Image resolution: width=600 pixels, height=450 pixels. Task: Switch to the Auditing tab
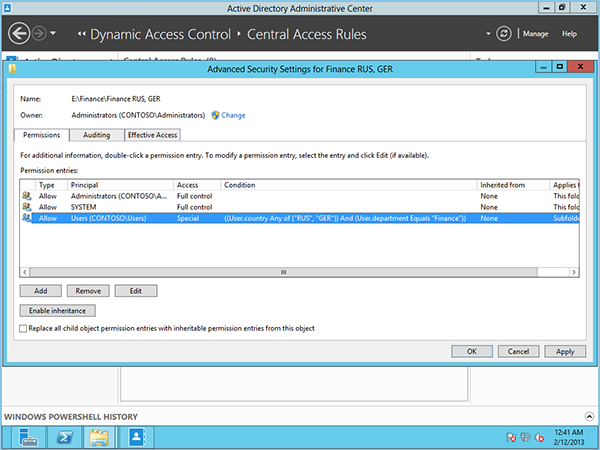click(x=96, y=135)
